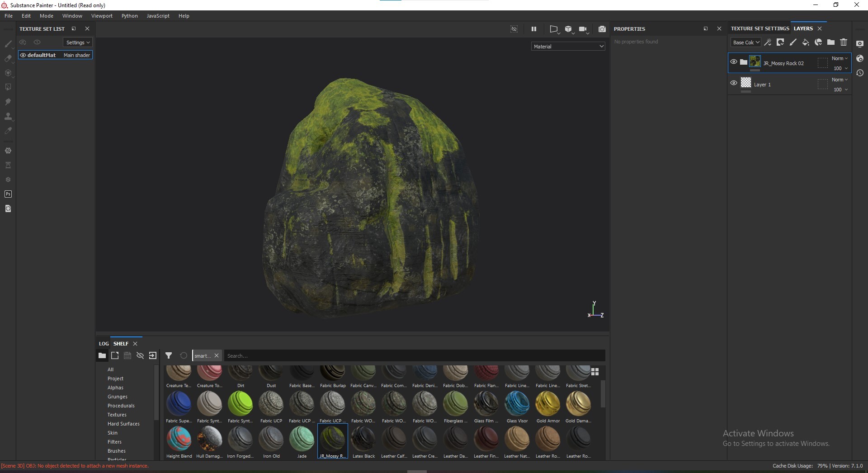Pause the shader rendering

(534, 28)
